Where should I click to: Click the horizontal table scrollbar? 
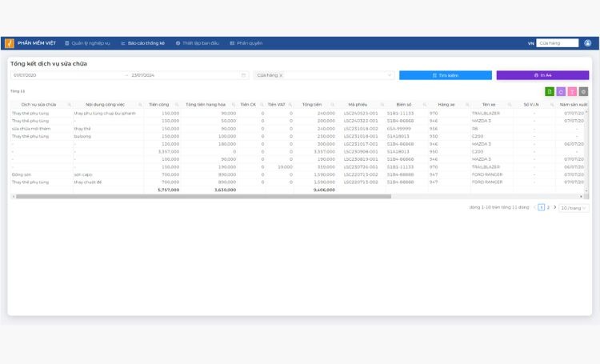(x=203, y=196)
